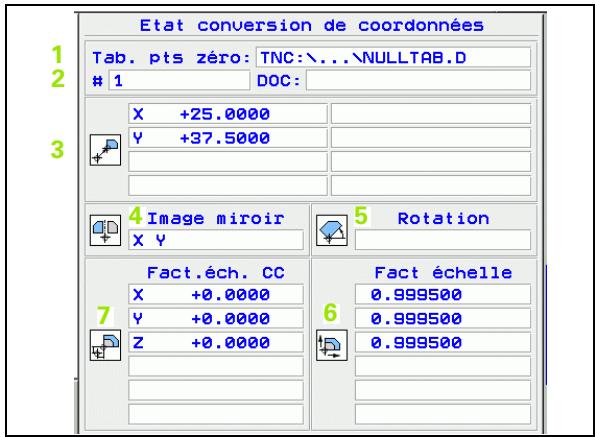Click the rotation icon
The width and height of the screenshot is (595, 437).
tap(332, 230)
